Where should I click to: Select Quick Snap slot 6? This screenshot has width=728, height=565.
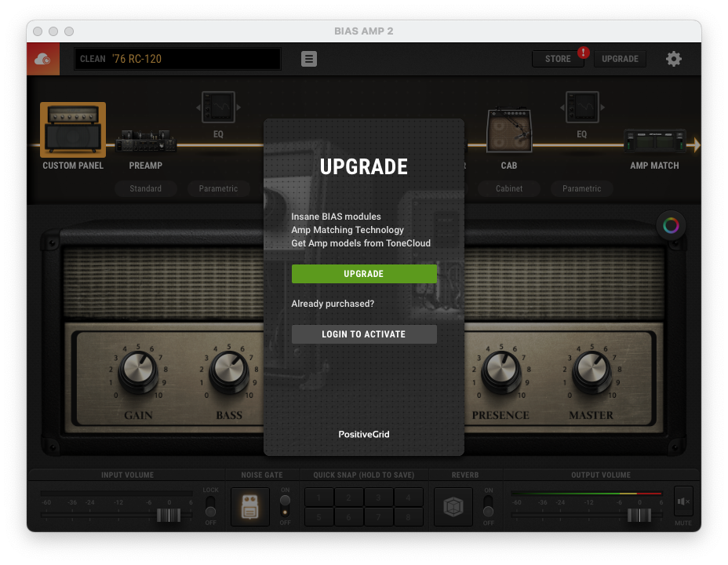[348, 516]
